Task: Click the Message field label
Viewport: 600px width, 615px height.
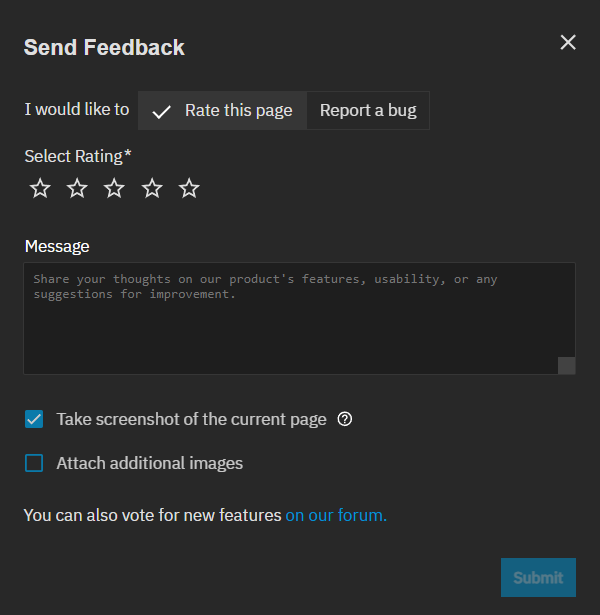Action: (57, 246)
